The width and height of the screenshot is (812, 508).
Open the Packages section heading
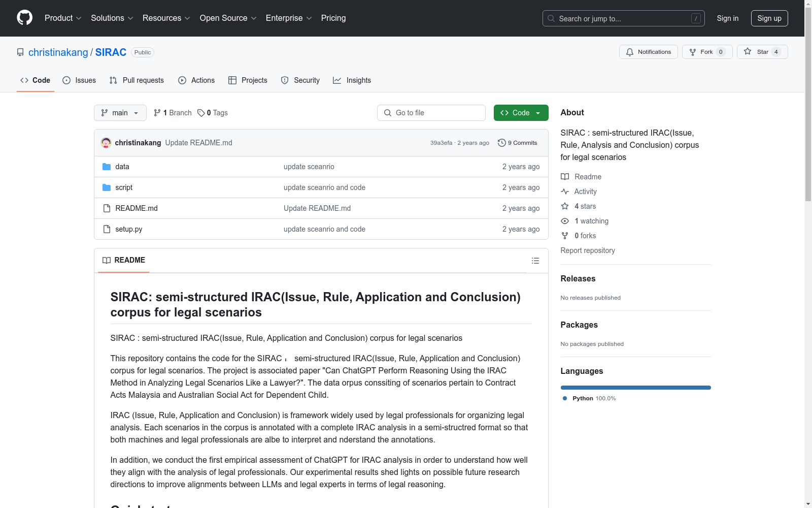[579, 325]
